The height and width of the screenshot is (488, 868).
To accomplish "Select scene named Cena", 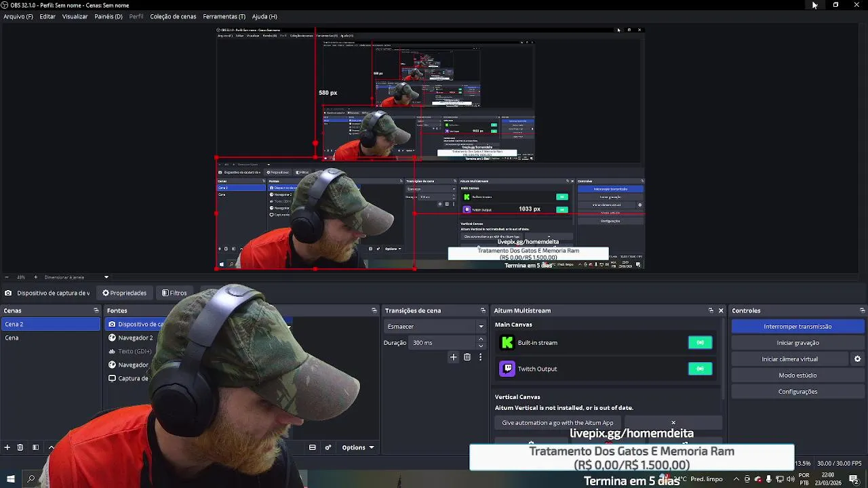I will coord(50,338).
